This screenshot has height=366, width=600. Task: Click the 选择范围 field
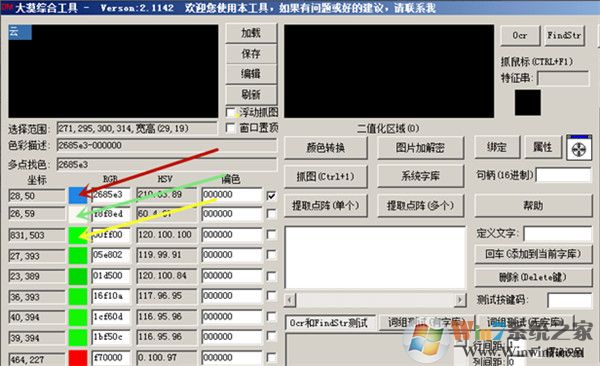pyautogui.click(x=137, y=128)
